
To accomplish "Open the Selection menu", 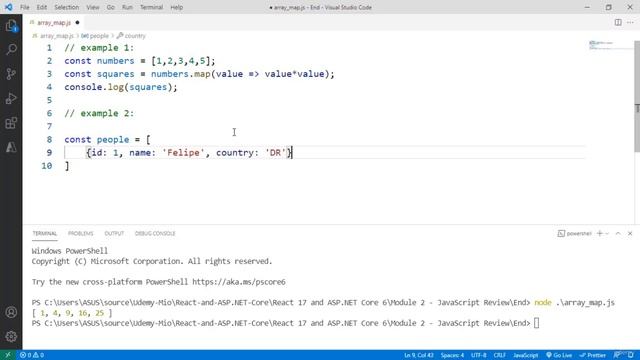I will click(67, 7).
